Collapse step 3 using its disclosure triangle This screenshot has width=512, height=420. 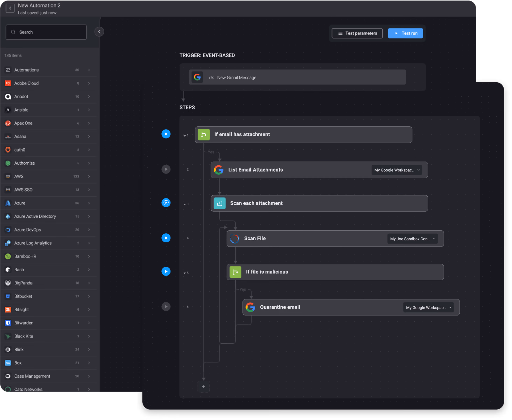[x=185, y=205]
